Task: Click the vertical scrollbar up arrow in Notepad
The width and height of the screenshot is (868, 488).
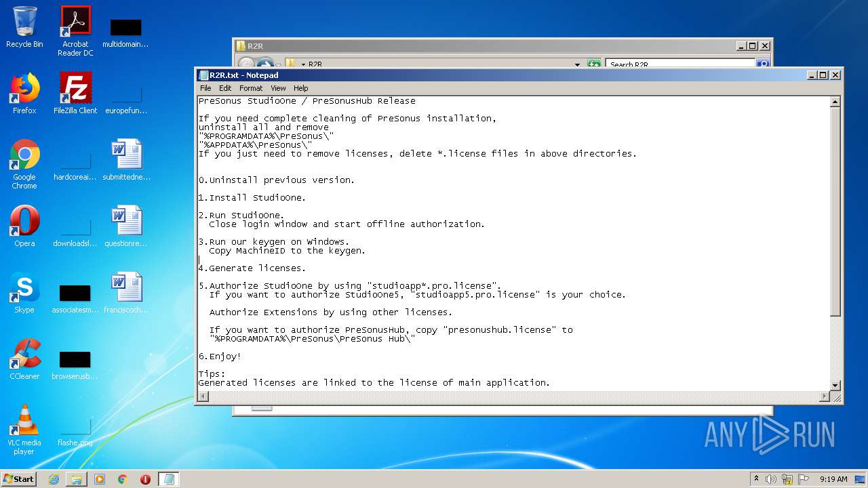Action: 835,102
